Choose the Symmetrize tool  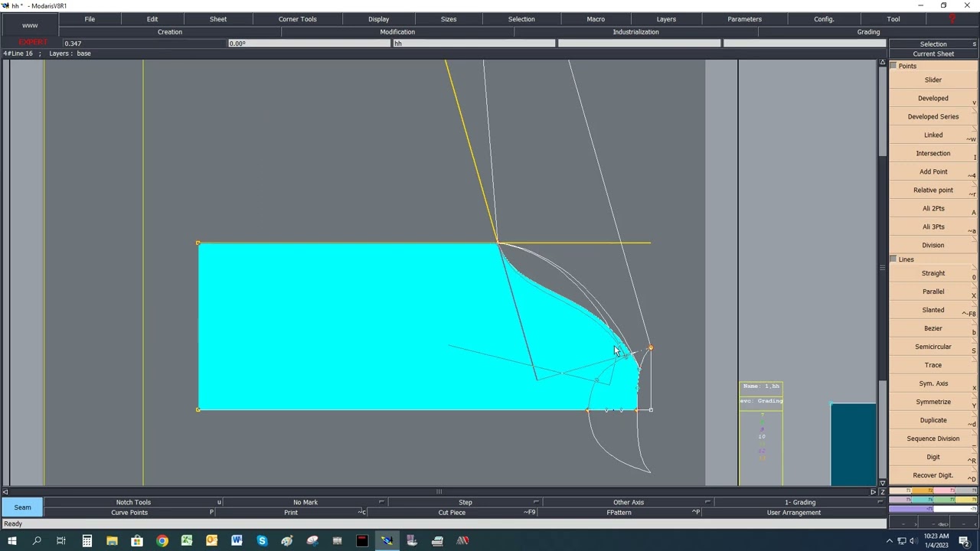[933, 402]
